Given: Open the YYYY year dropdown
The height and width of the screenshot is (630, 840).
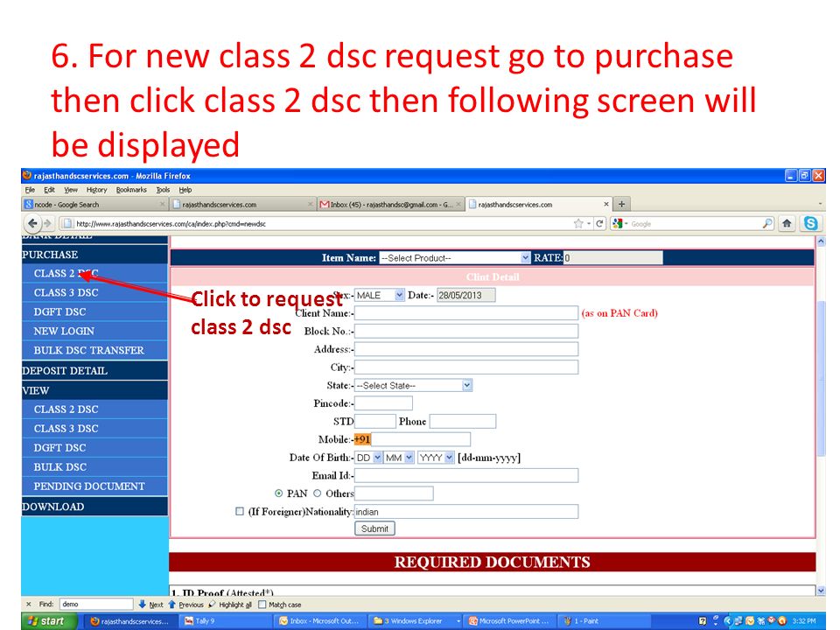Looking at the screenshot, I should pyautogui.click(x=436, y=458).
